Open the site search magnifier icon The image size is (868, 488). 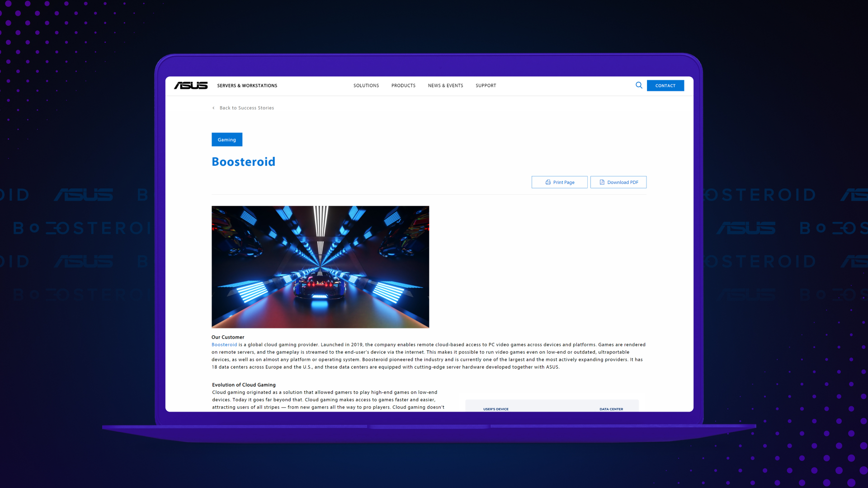tap(639, 85)
